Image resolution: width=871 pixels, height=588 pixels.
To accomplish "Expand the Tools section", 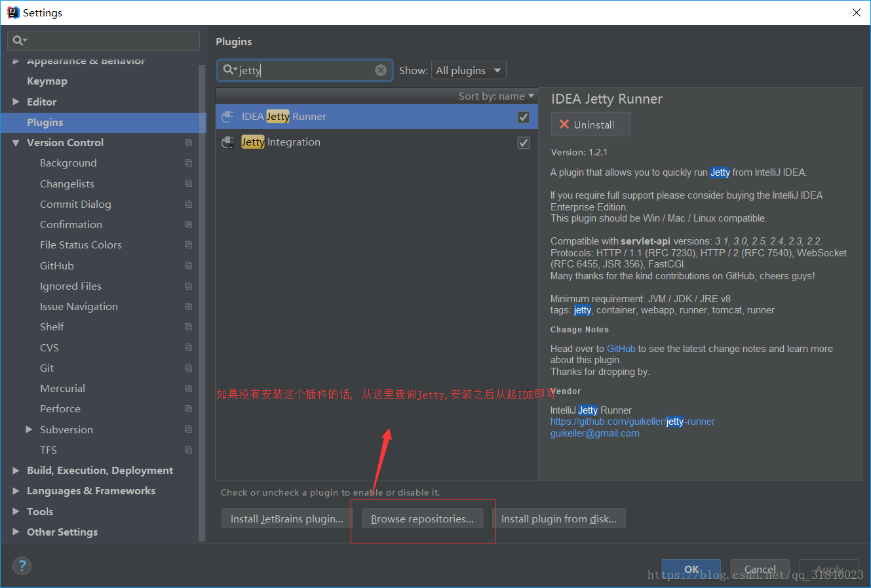I will coord(16,511).
